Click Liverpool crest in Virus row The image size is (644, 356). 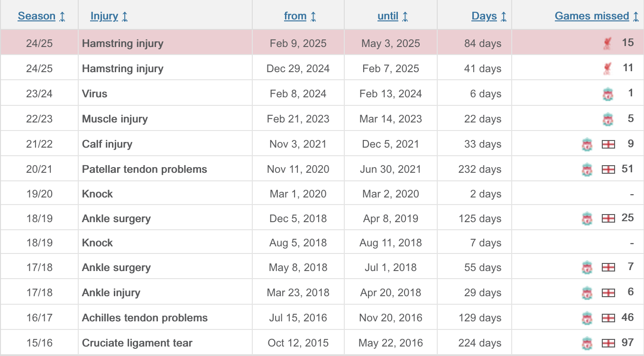click(x=607, y=94)
